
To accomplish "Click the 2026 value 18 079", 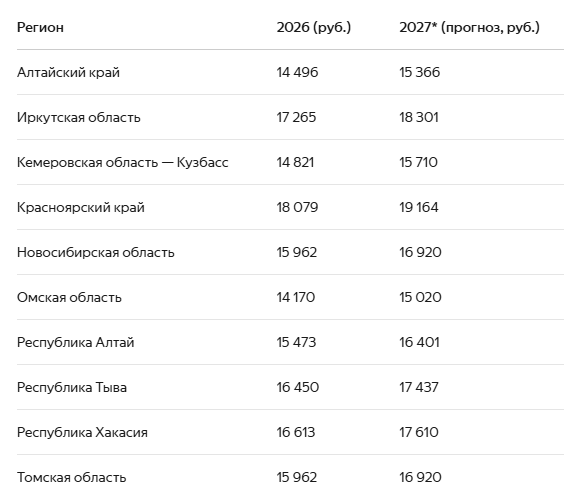I will coord(297,208).
